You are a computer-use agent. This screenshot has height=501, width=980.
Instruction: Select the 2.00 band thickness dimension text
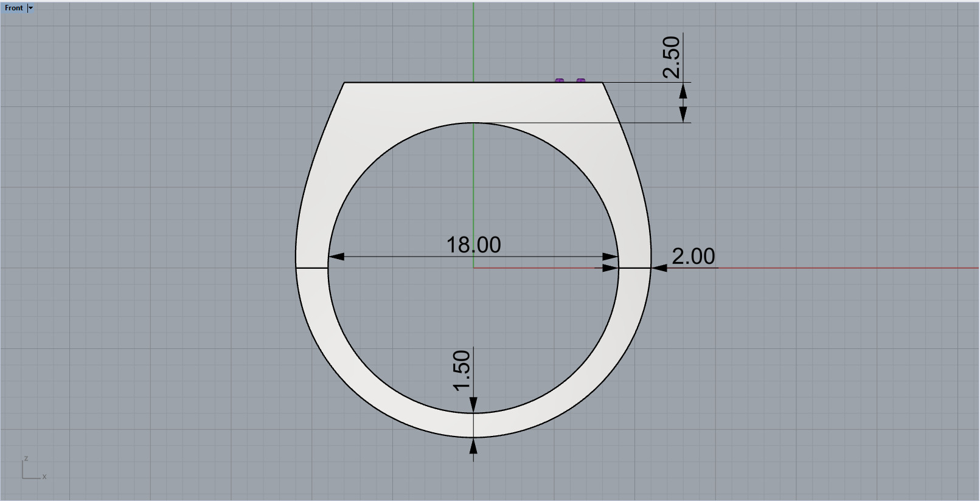click(693, 256)
